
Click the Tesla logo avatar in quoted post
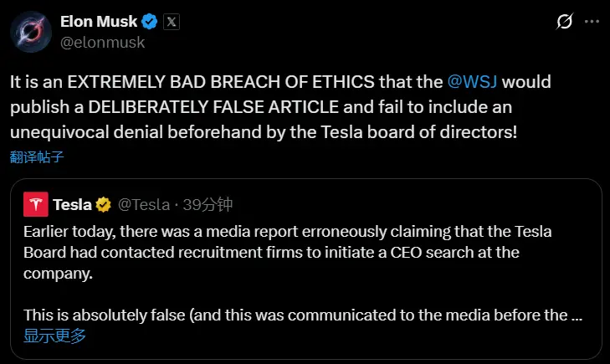tap(35, 204)
